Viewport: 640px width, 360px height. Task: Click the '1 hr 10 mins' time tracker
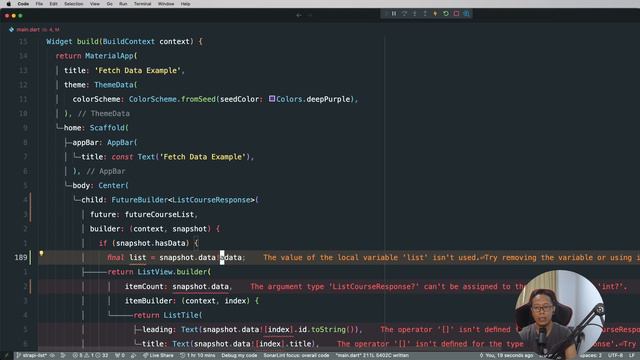[198, 356]
